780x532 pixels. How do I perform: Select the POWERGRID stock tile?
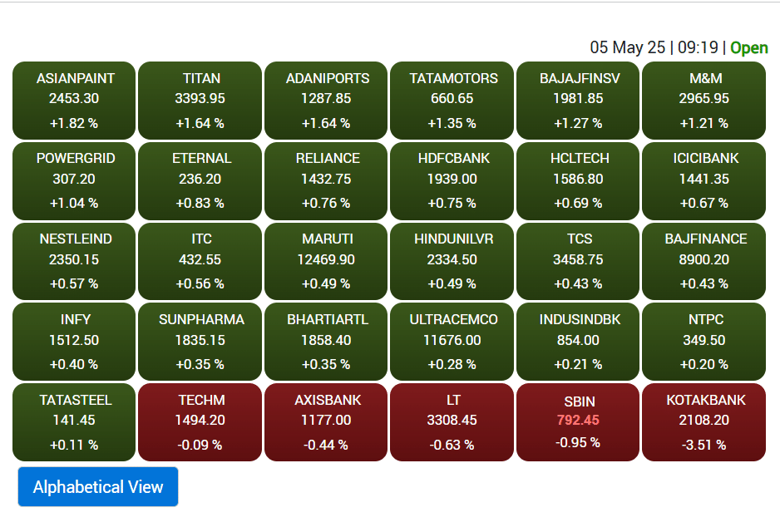74,181
